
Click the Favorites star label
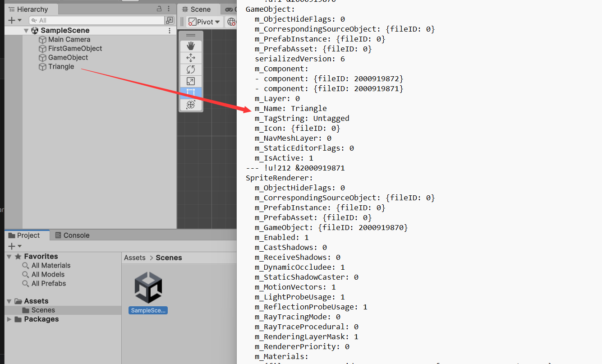pos(41,256)
